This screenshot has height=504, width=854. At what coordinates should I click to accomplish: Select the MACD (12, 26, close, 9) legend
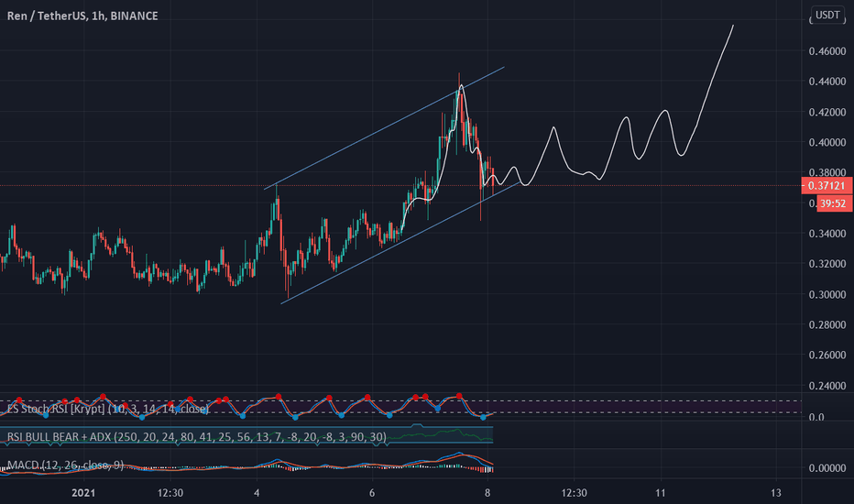65,466
